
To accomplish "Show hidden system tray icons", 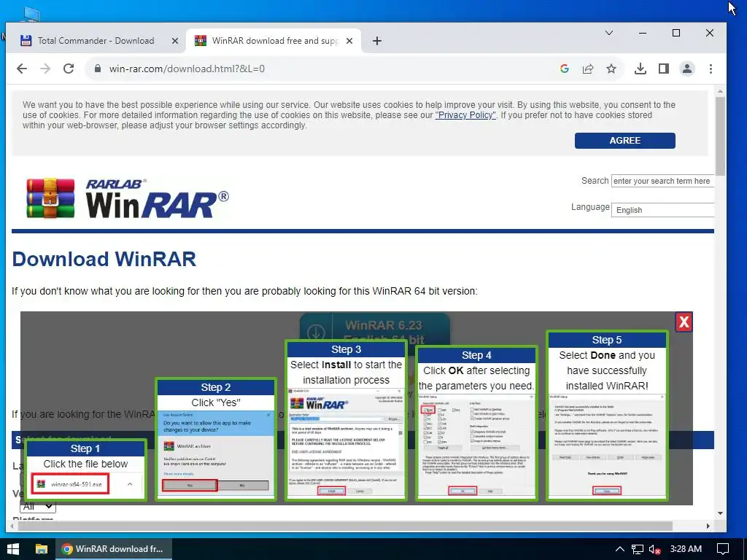I will point(620,549).
